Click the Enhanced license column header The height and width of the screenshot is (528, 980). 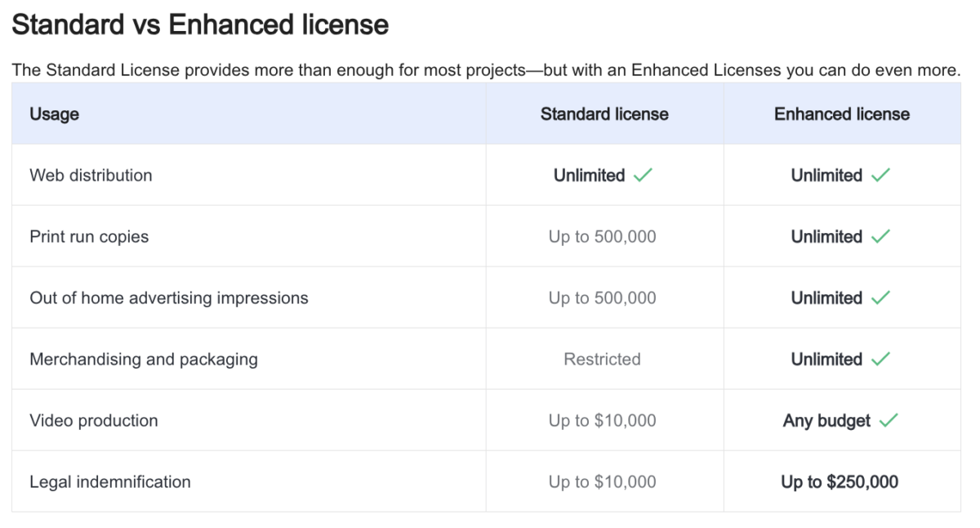pos(842,114)
